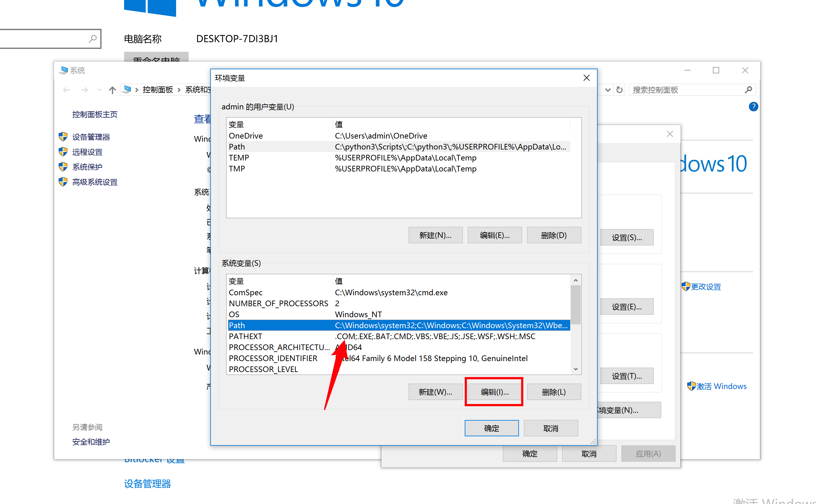Open 高级系统设置 in sidebar
The height and width of the screenshot is (504, 816).
click(95, 182)
